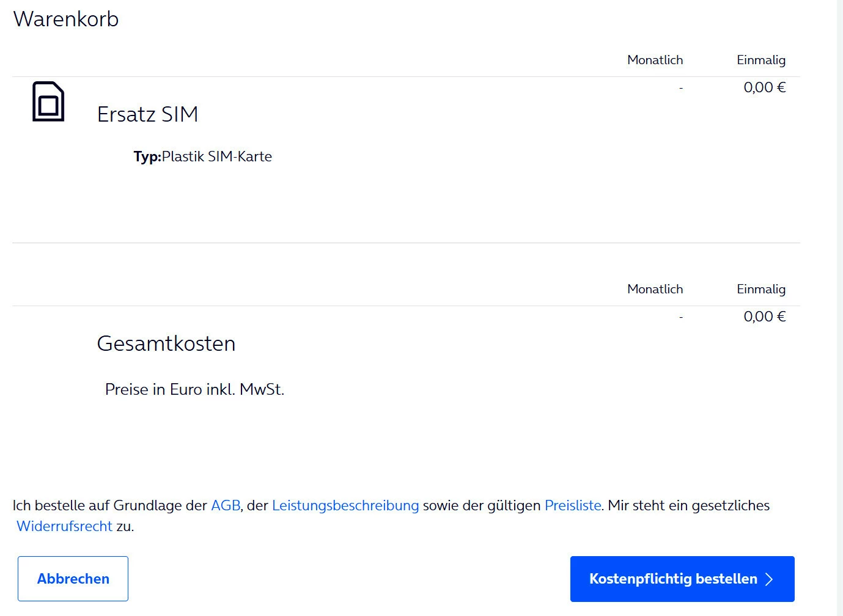Click the Monatlich header above Gesamtkosten

(x=655, y=289)
